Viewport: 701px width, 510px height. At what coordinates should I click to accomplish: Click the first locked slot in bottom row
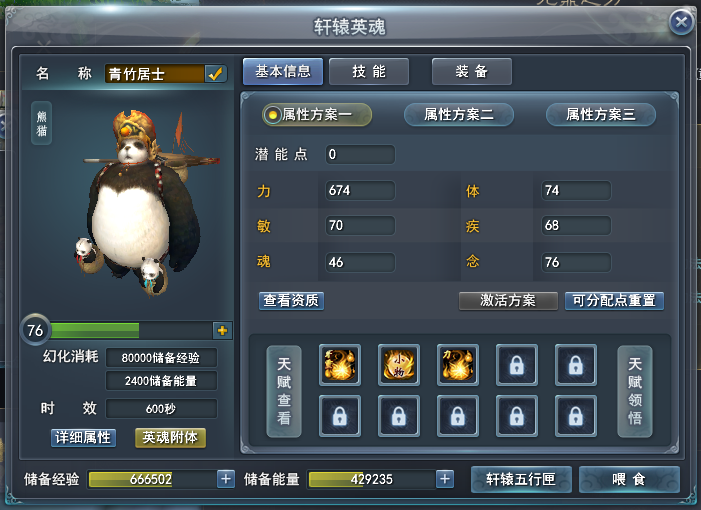[x=340, y=416]
